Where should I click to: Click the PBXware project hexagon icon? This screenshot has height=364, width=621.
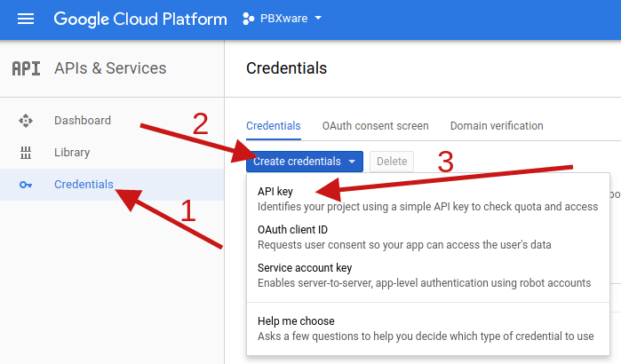(x=249, y=19)
